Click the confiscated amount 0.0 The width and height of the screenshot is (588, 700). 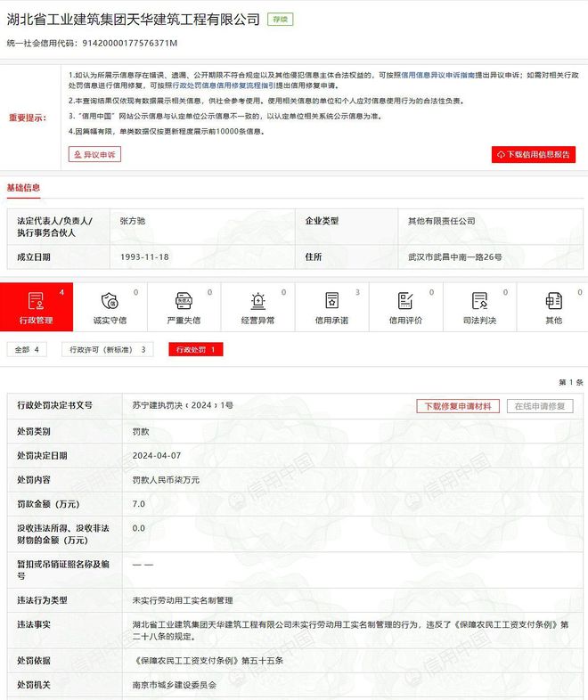[139, 528]
